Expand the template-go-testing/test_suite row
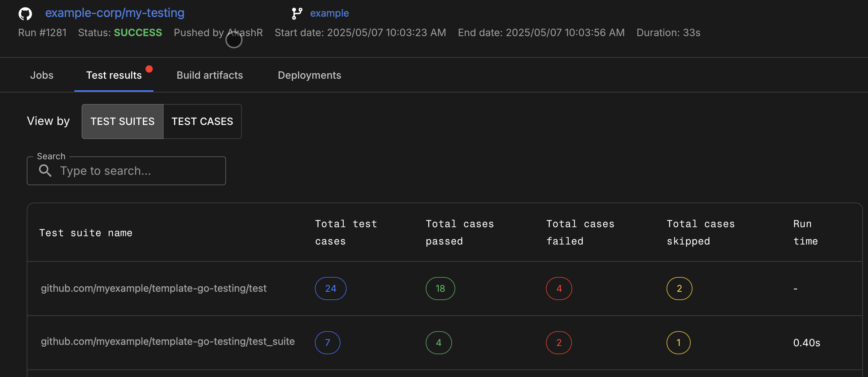The image size is (868, 377). [x=168, y=342]
